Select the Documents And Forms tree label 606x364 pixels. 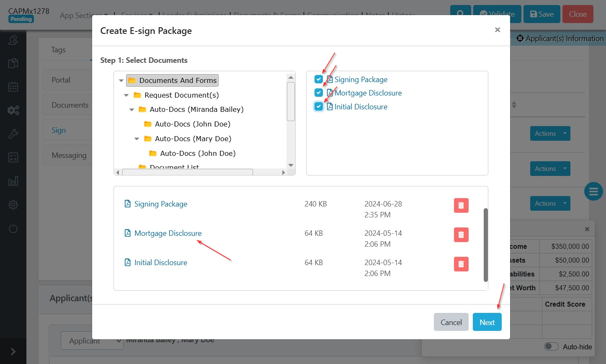pos(178,80)
